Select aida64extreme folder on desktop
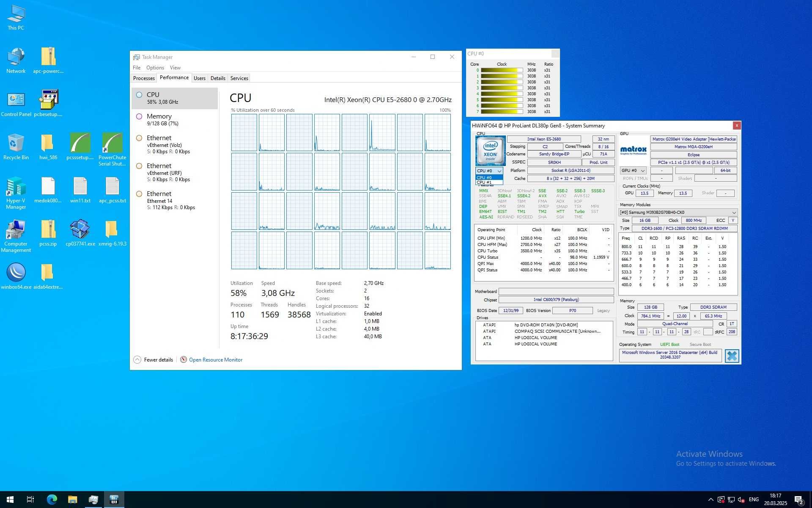 coord(48,276)
